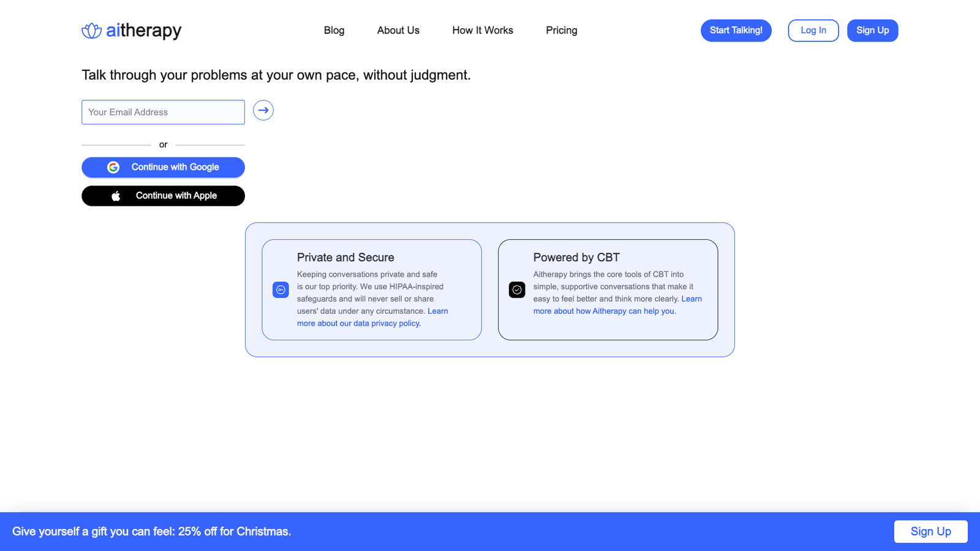
Task: Choose Continue with Apple
Action: pos(163,195)
